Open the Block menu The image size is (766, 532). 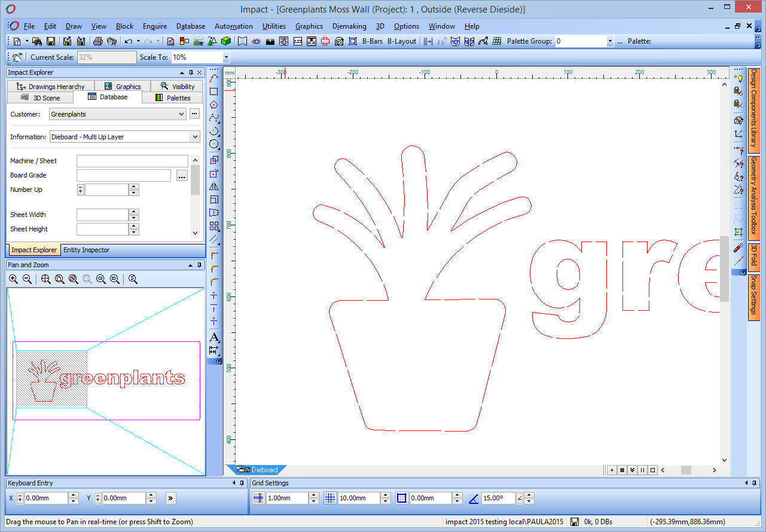point(125,26)
